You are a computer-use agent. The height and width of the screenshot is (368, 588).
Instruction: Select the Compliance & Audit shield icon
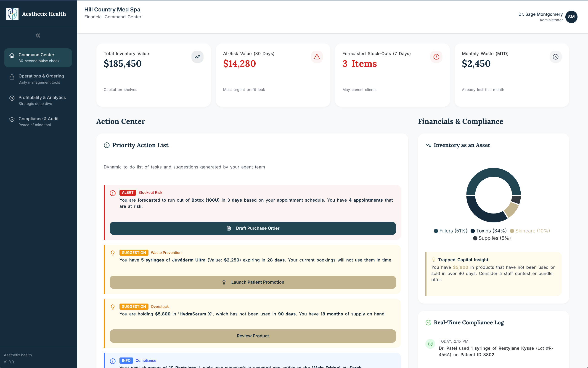[x=12, y=120]
